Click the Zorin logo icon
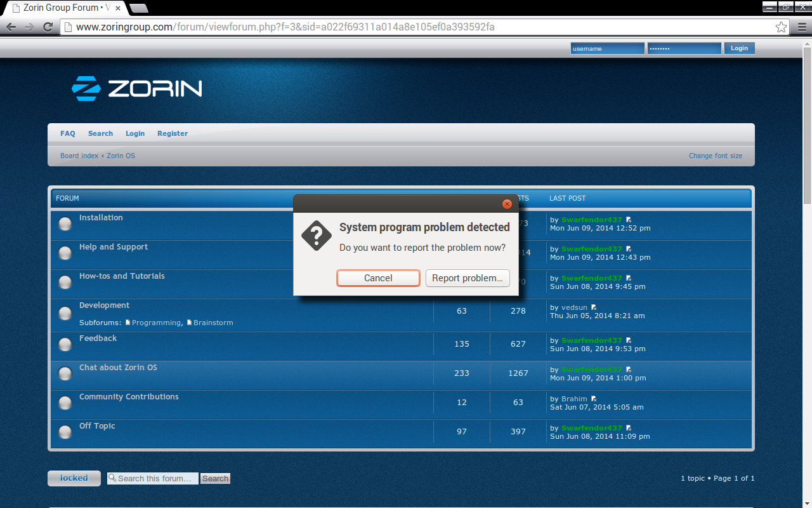Screen dimensions: 812x508 click(86, 89)
